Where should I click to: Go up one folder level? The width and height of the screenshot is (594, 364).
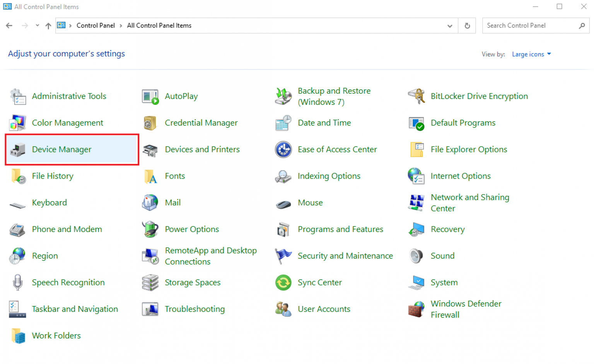48,26
